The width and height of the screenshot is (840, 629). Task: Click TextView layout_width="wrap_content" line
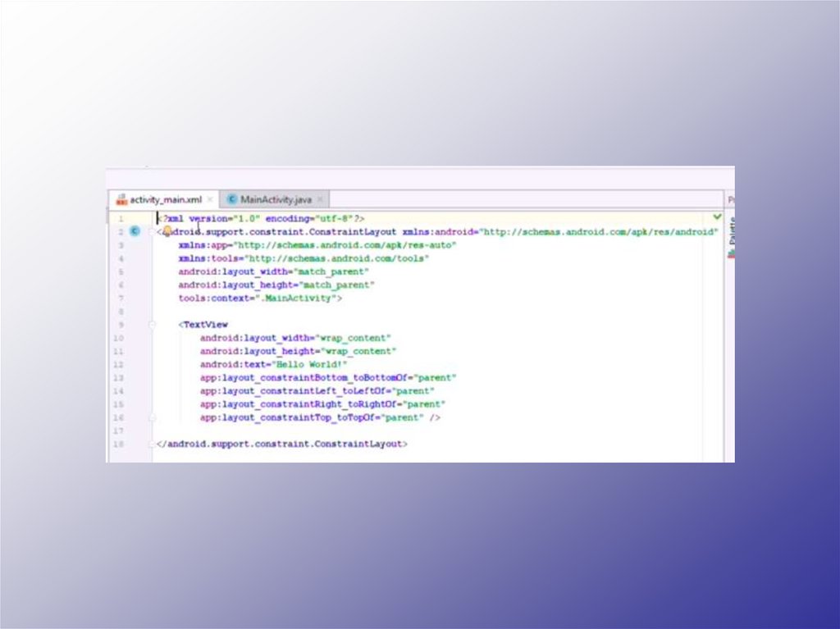click(x=295, y=338)
